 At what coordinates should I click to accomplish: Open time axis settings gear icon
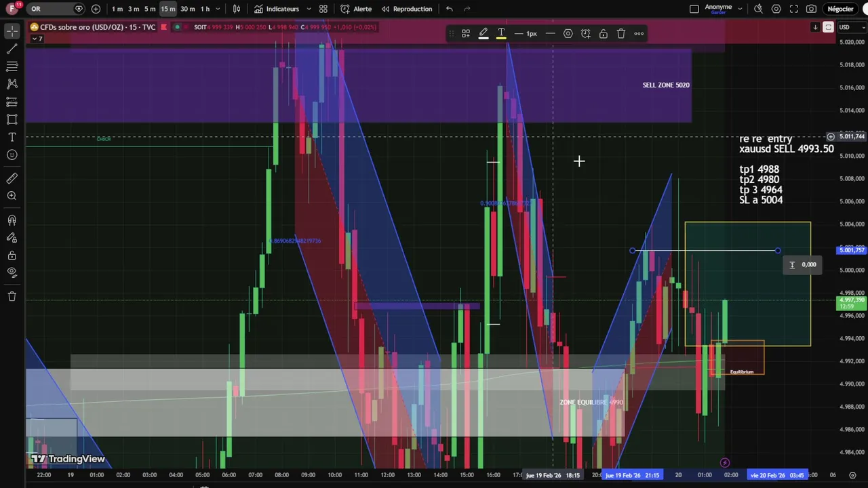[x=852, y=475]
